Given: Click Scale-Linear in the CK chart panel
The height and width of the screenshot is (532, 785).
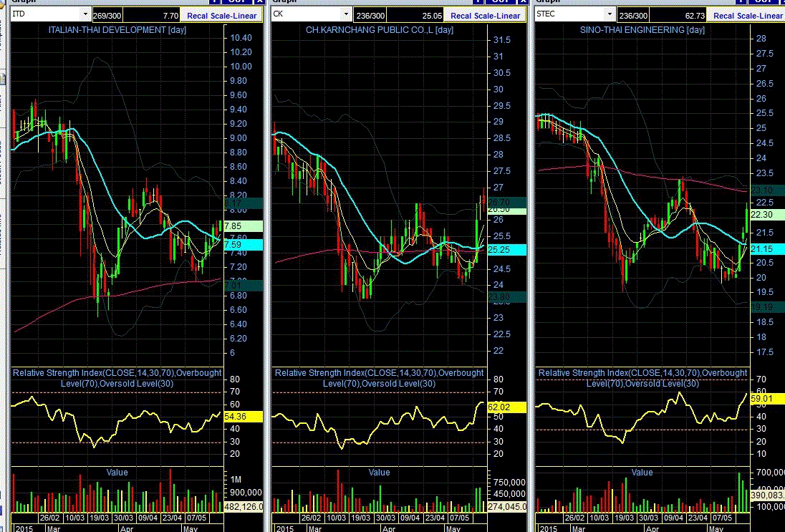Looking at the screenshot, I should point(496,16).
